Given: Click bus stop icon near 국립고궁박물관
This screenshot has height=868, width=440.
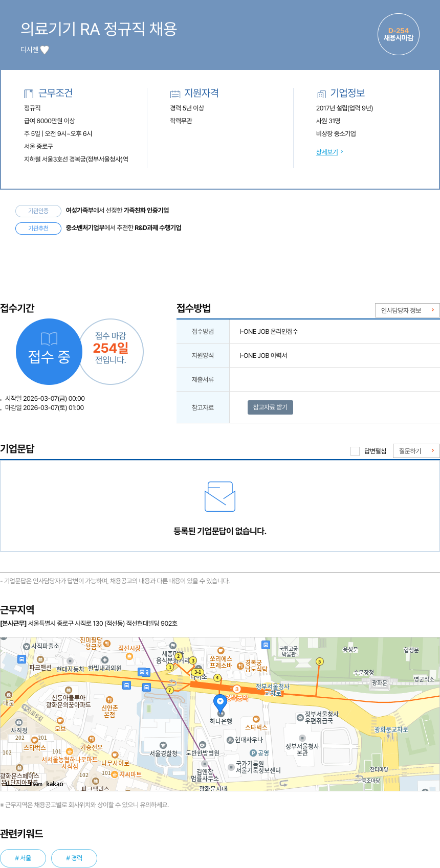Looking at the screenshot, I should [266, 645].
